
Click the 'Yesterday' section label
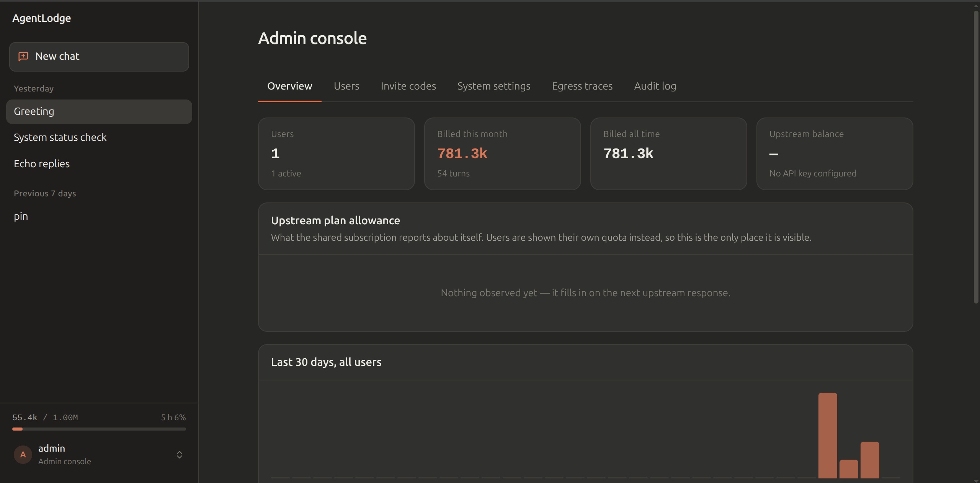(34, 89)
